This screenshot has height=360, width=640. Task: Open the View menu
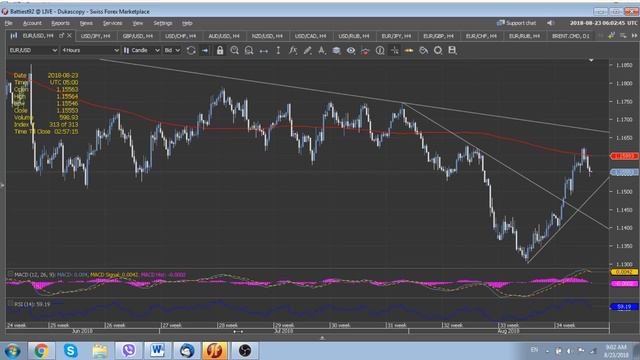tap(138, 23)
